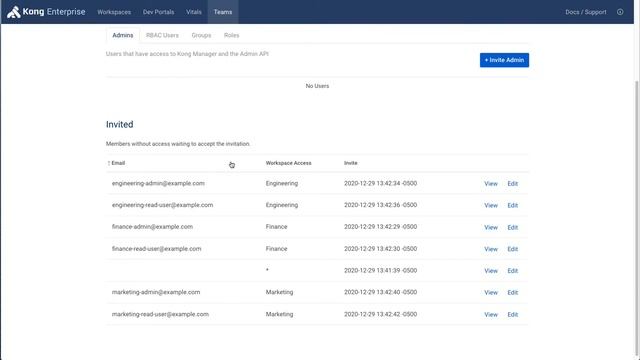Edit engineering-read-user@example.com invite
Viewport: 640px width, 360px height.
[513, 205]
